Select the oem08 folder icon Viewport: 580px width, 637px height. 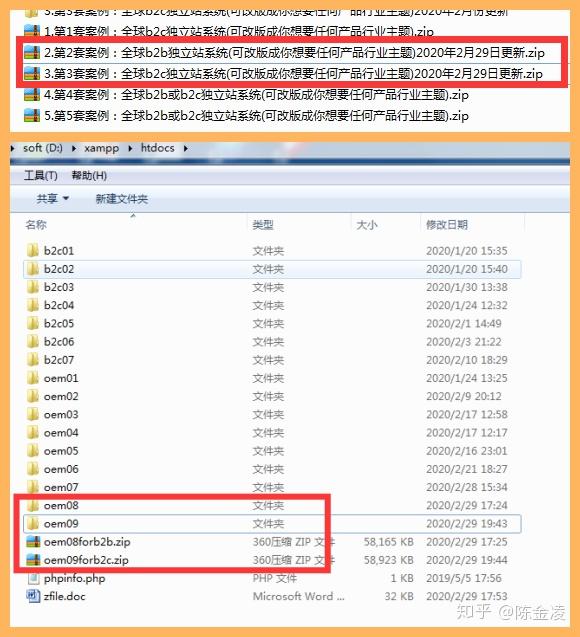[32, 505]
